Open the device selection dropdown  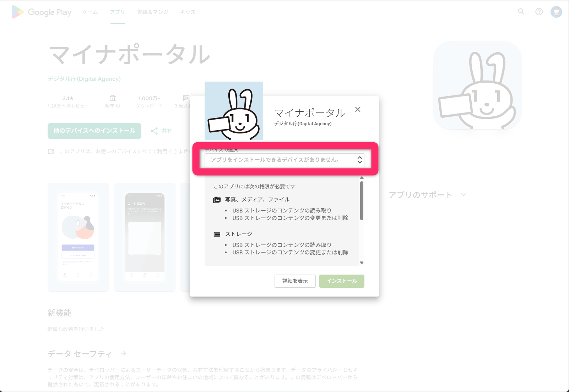point(284,160)
